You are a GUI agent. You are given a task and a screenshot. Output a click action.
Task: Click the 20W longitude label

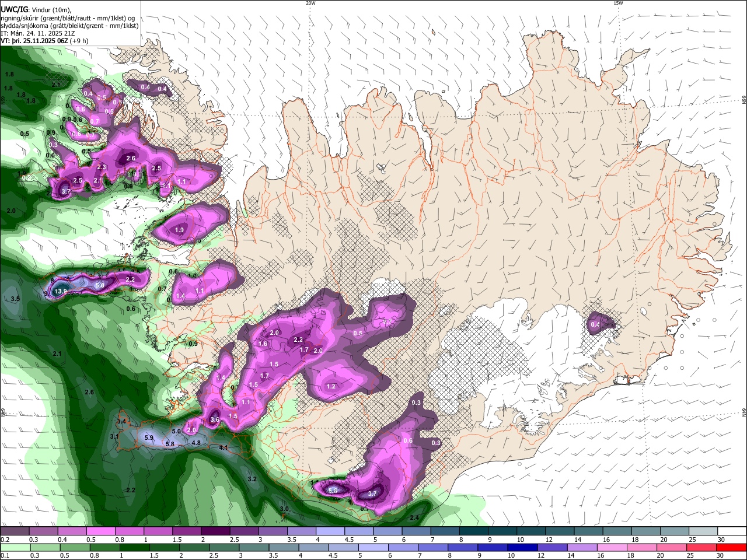(x=310, y=3)
